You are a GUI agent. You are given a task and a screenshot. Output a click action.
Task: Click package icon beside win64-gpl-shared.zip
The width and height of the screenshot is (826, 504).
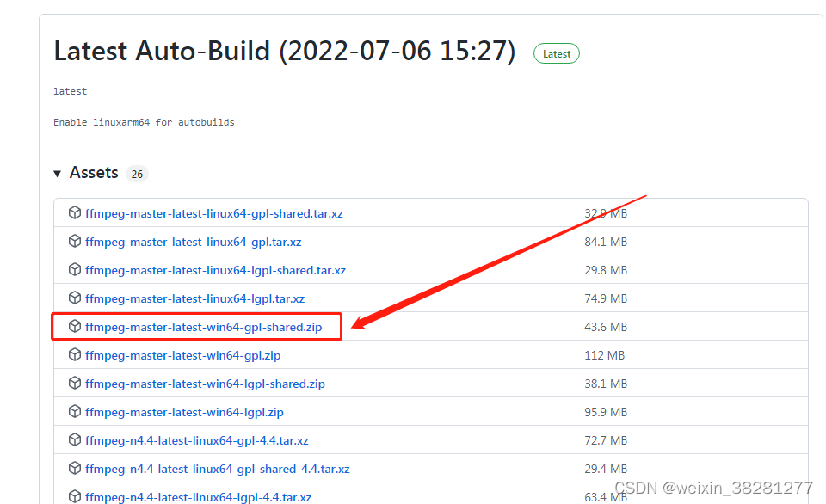pos(75,327)
